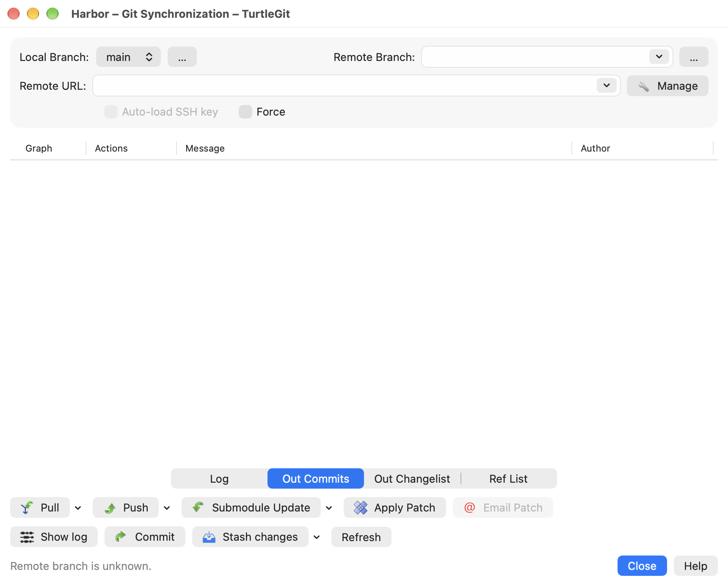Open Submodule Update options chevron
Viewport: 728px width, 586px height.
pos(329,508)
